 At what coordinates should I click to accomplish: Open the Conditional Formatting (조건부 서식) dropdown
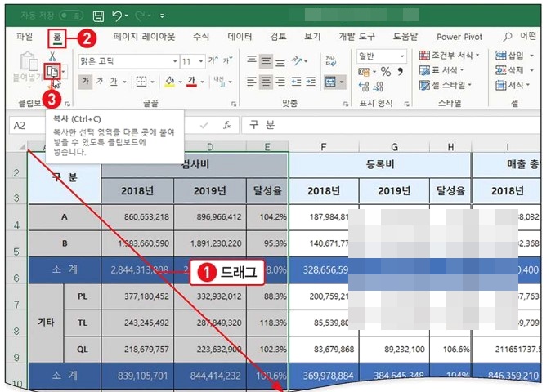point(450,55)
